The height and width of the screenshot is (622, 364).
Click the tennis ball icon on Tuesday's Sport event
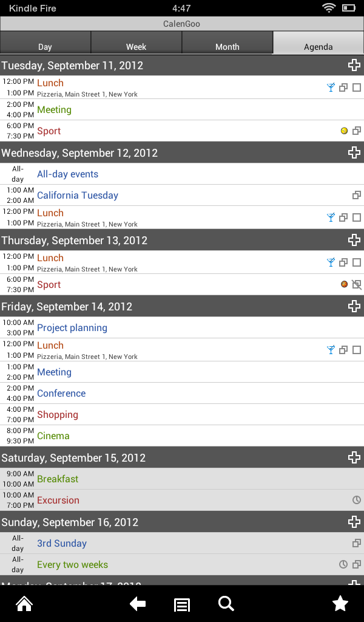343,129
